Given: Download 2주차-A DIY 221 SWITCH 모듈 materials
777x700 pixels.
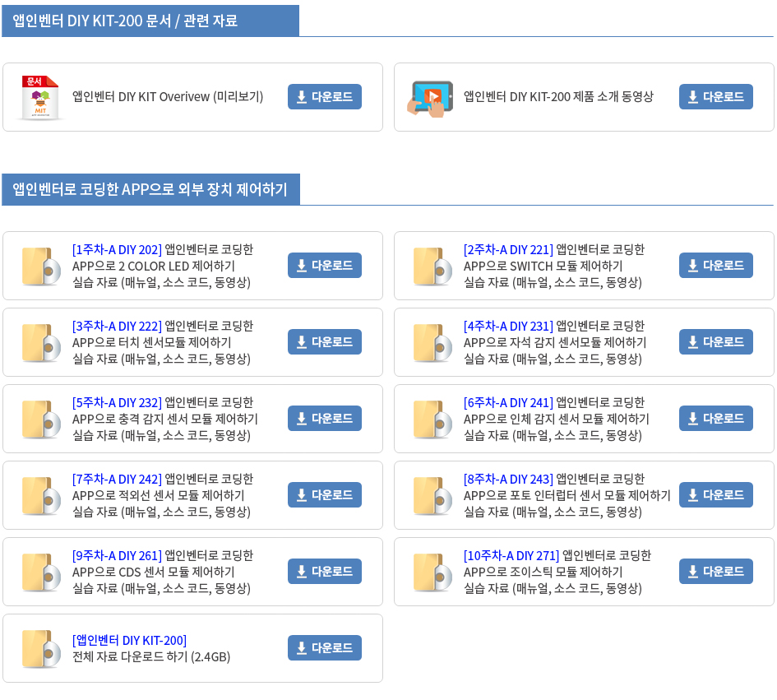Looking at the screenshot, I should [x=716, y=265].
